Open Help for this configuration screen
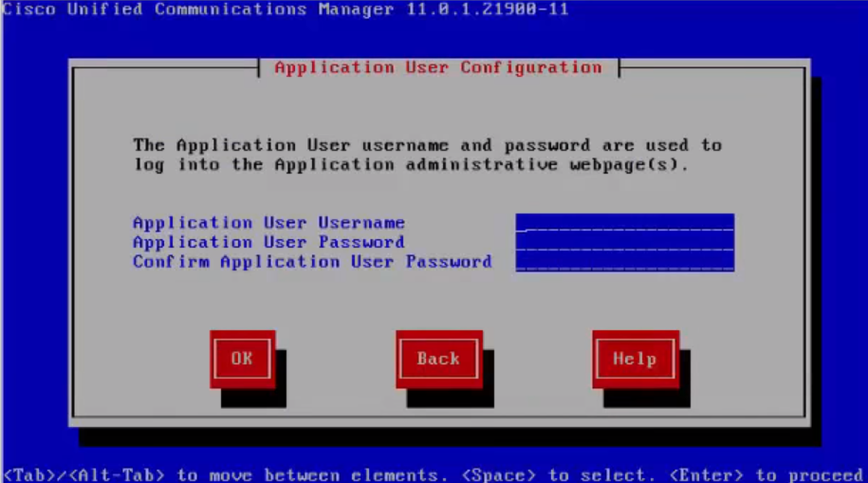This screenshot has height=483, width=868. coord(636,359)
